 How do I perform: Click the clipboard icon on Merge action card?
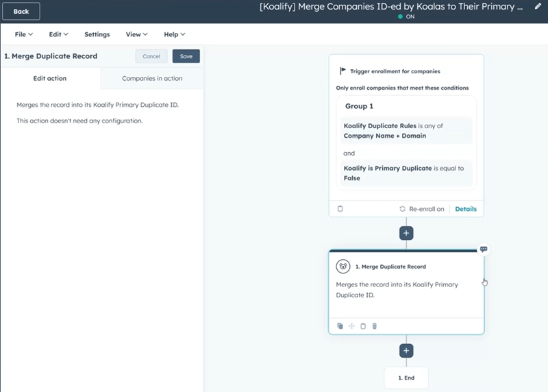[x=363, y=326]
